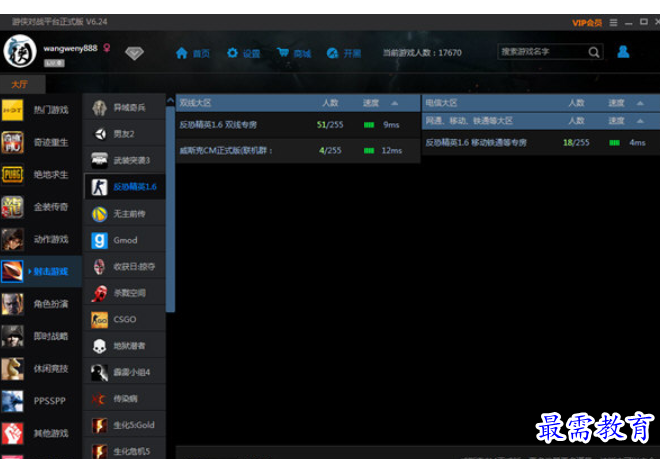The image size is (660, 459).
Task: Choose 传染病 in the game list
Action: (125, 398)
